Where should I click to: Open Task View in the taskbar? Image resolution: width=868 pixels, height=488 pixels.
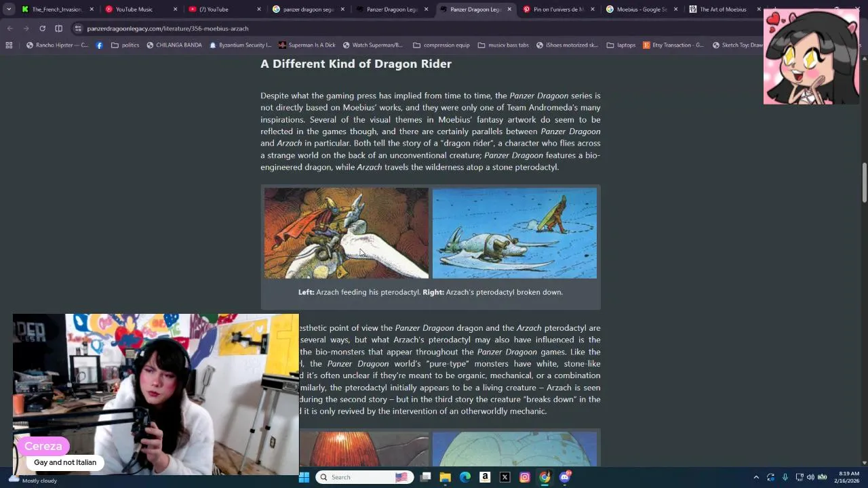425,477
